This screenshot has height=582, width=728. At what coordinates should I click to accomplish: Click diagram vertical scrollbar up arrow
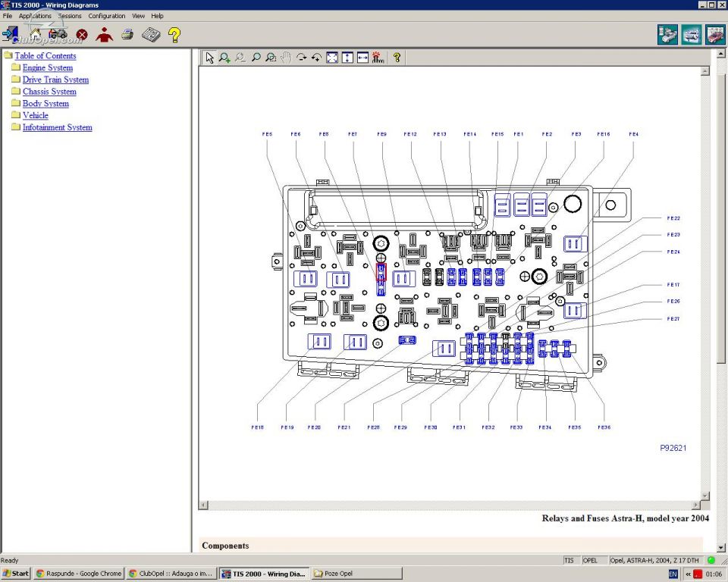705,71
